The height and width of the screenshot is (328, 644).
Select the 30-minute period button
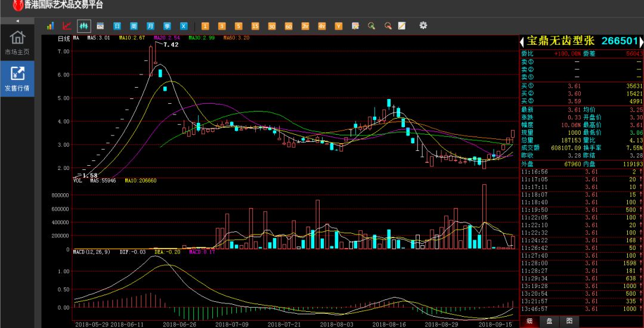pyautogui.click(x=272, y=26)
